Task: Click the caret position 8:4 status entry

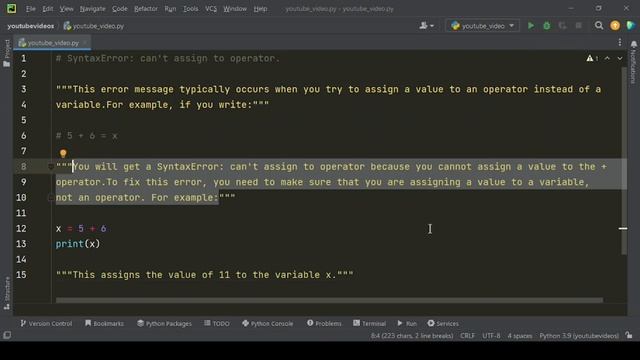Action: pos(412,336)
